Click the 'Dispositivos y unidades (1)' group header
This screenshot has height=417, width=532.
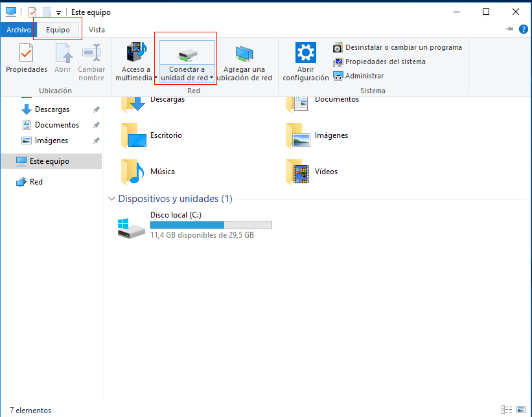coord(175,199)
